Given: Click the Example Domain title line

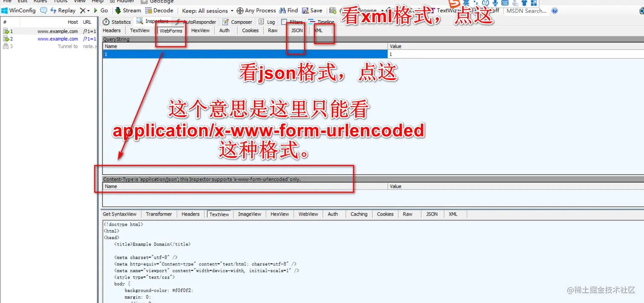Looking at the screenshot, I should [x=152, y=244].
